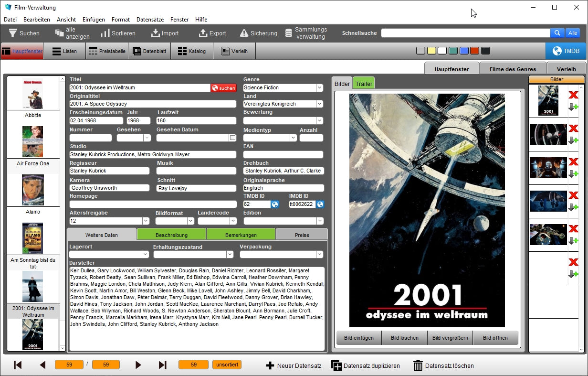Screen dimensions: 588x376
Task: Go to the next record arrow
Action: (x=138, y=365)
